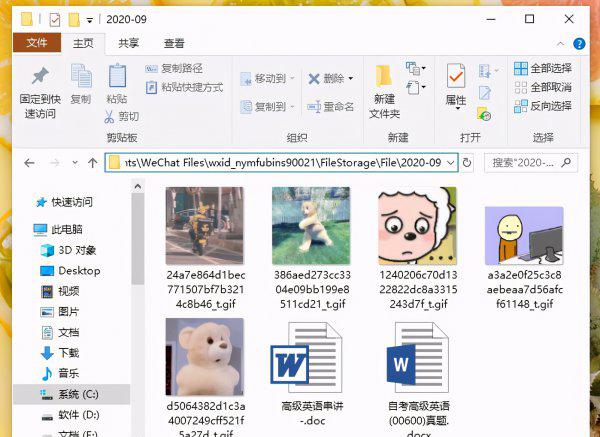
Task: Click Copy path (复制路径)
Action: (174, 68)
